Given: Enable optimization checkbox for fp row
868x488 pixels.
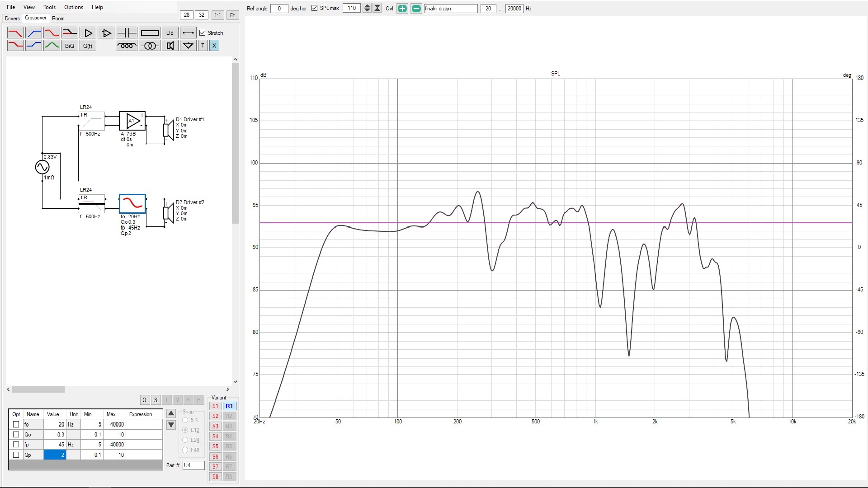Looking at the screenshot, I should 16,444.
